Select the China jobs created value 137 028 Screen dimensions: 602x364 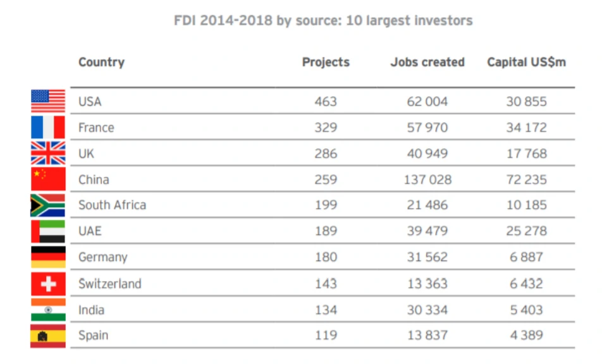(427, 179)
